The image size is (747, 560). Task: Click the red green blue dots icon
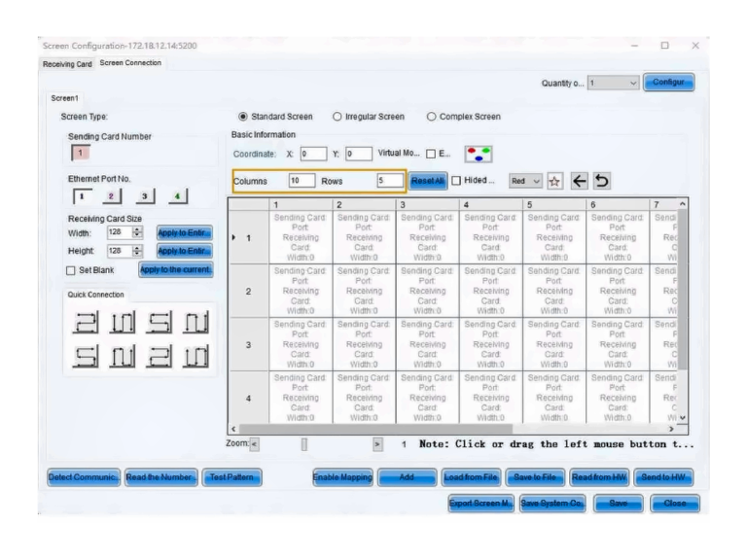(x=479, y=155)
